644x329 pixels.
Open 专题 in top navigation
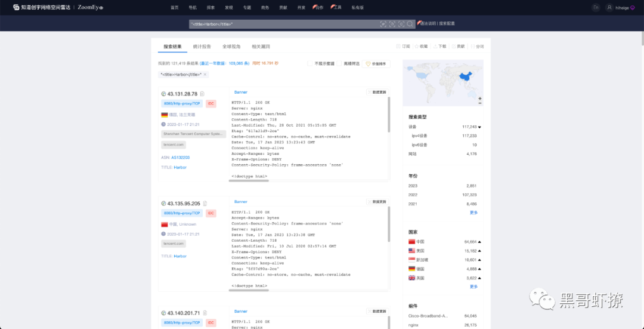click(247, 7)
